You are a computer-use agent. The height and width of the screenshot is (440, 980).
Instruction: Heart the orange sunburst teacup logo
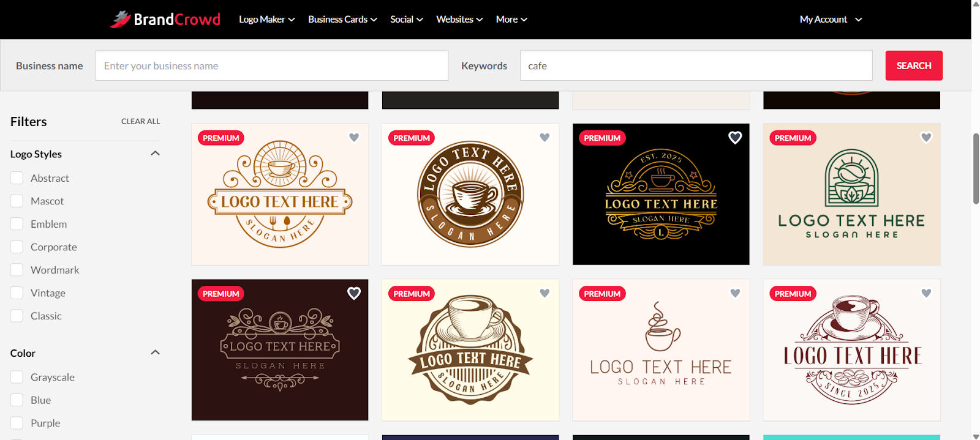click(354, 138)
